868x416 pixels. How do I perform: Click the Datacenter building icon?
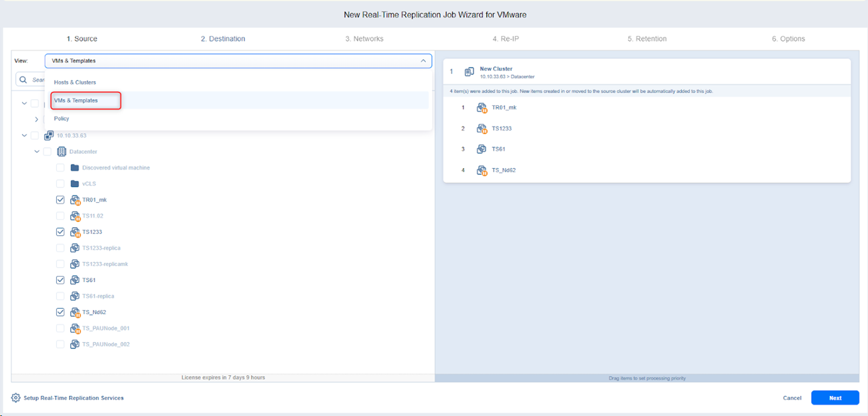62,151
